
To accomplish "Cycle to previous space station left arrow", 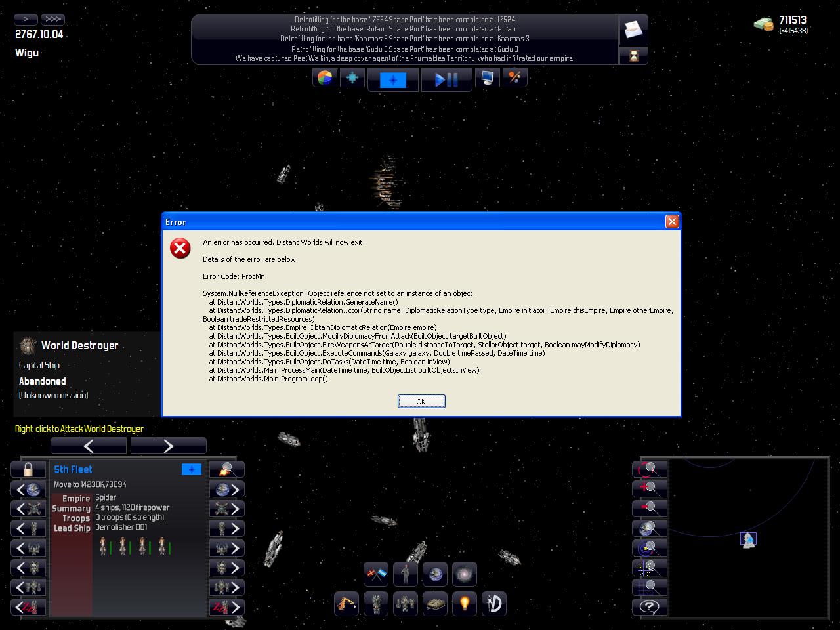I will [28, 509].
